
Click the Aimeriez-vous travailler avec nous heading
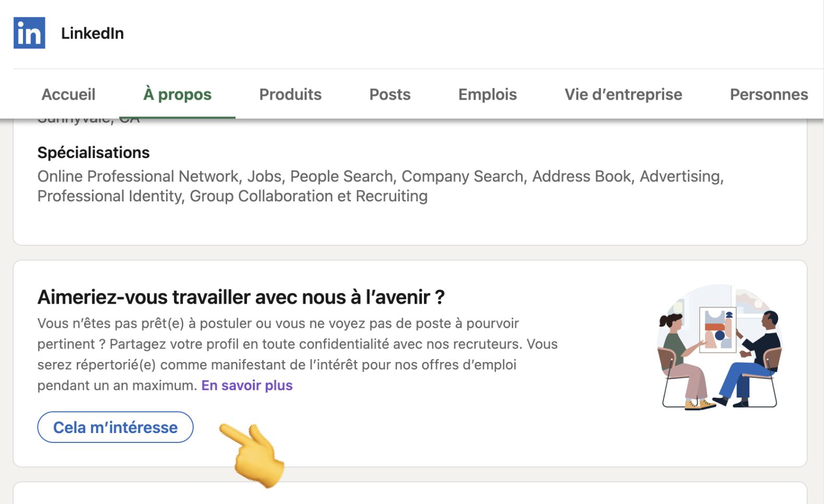coord(241,297)
